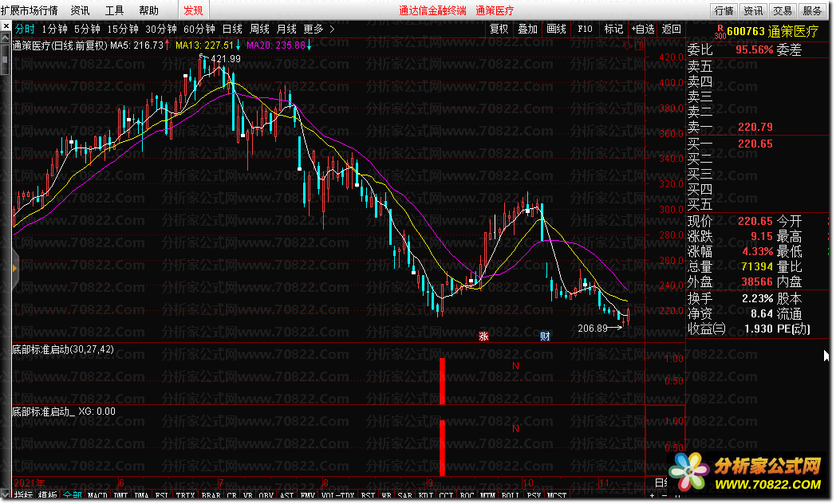836x504 pixels.
Task: Click the 换手 2.23% value
Action: coord(757,298)
